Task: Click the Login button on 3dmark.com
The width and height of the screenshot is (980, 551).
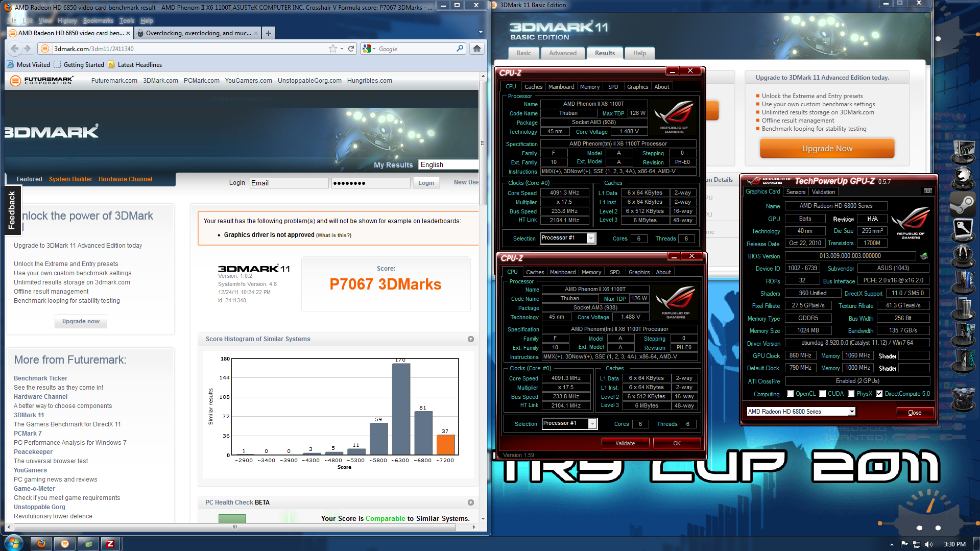Action: [x=426, y=183]
